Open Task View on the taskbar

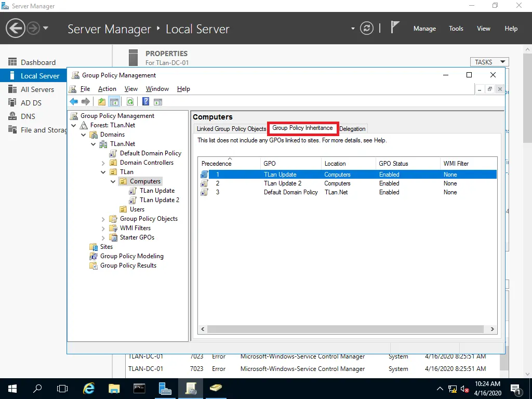coord(62,389)
